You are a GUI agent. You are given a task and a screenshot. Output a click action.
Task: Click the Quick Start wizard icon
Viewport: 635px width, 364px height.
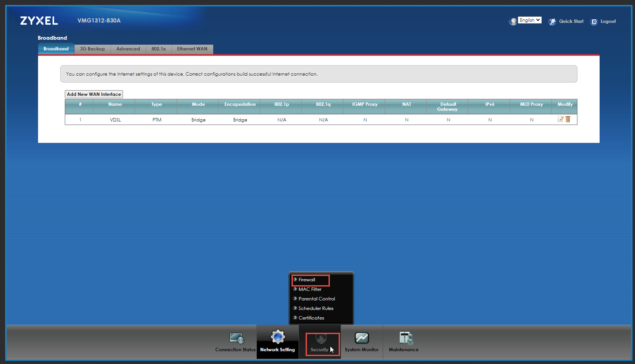(552, 22)
